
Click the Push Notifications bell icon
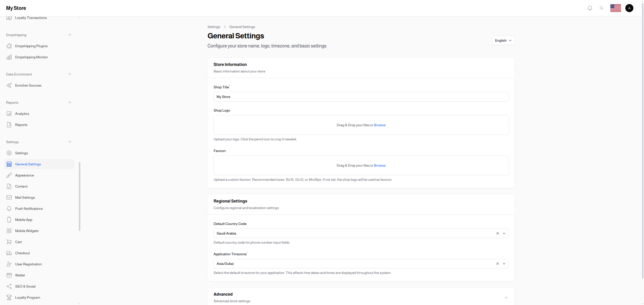tap(9, 209)
